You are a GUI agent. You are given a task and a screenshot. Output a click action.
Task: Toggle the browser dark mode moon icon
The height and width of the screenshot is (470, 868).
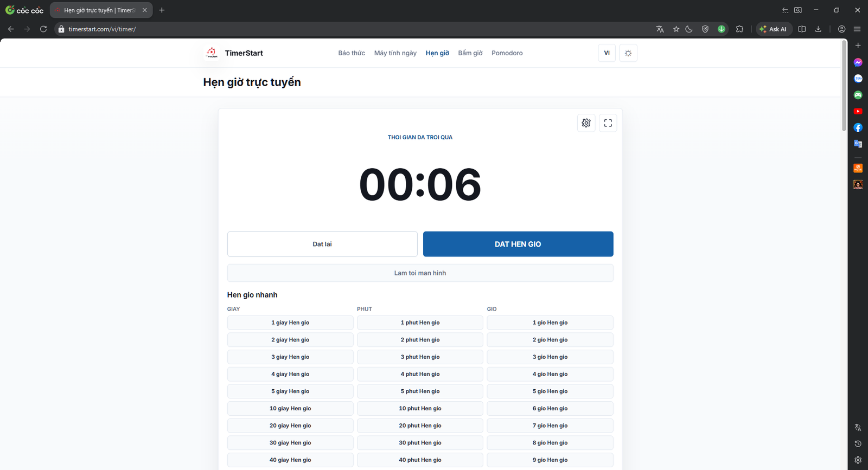pos(689,29)
